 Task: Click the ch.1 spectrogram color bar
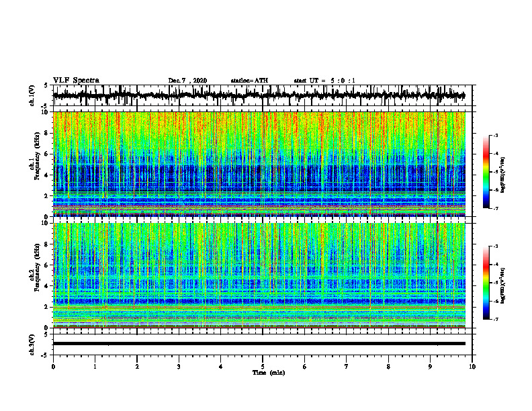(x=486, y=172)
